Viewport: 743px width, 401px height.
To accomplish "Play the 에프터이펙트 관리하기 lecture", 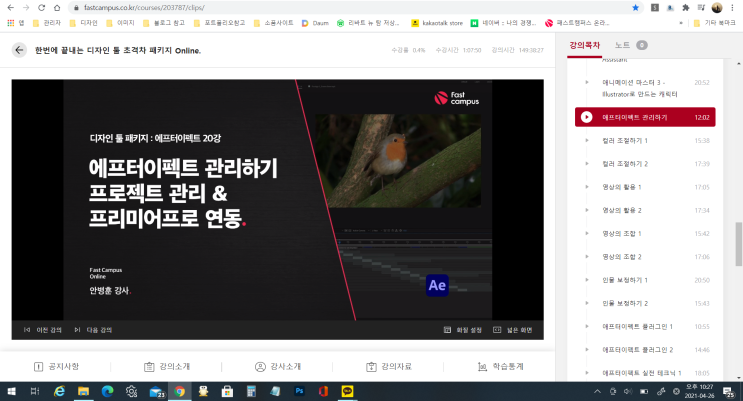I will click(x=645, y=117).
